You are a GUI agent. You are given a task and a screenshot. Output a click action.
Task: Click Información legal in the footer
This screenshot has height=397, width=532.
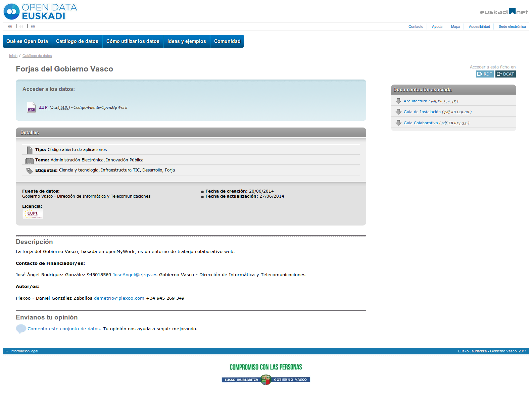24,351
